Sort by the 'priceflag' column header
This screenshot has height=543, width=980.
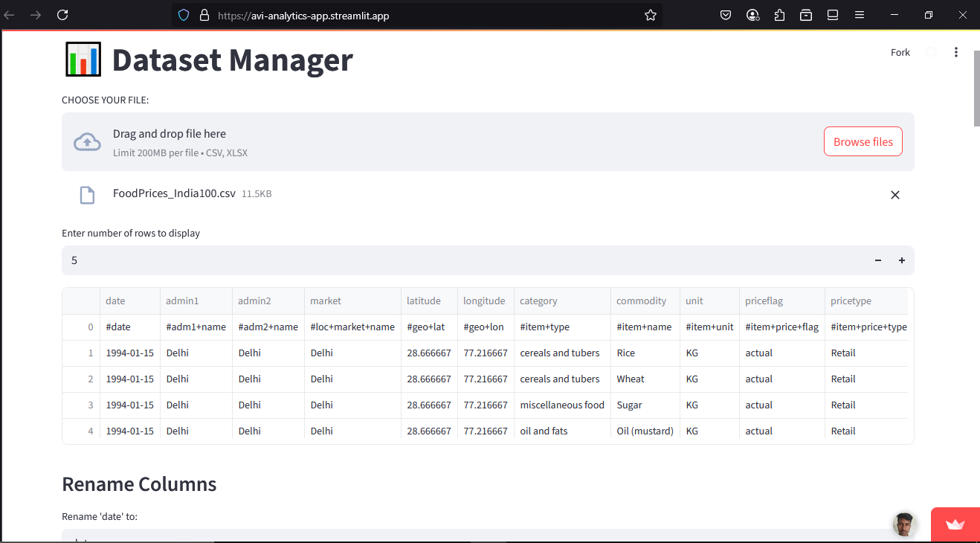click(x=782, y=301)
